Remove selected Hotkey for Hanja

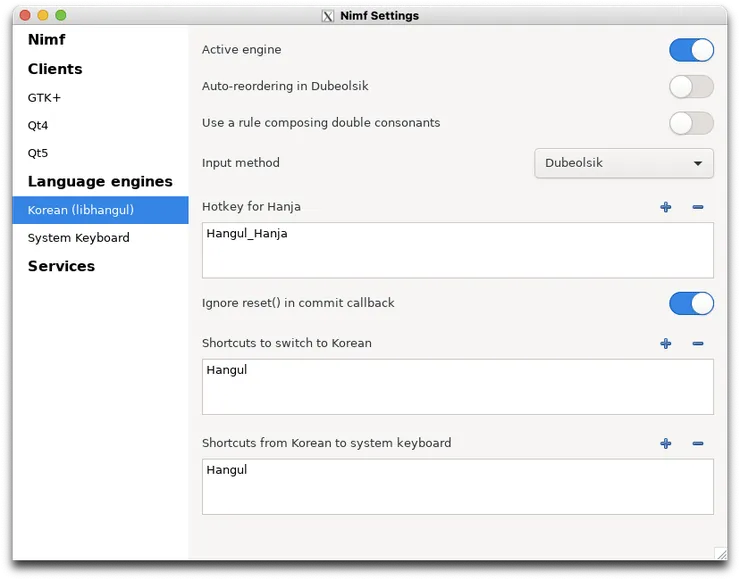point(698,207)
